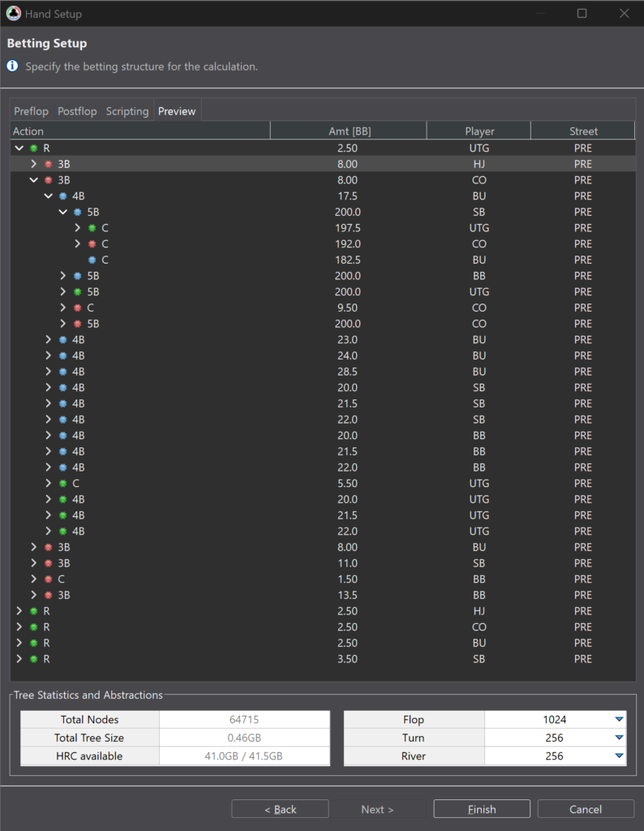This screenshot has height=831, width=644.
Task: Collapse the CO 3B 8.00 node
Action: 34,180
